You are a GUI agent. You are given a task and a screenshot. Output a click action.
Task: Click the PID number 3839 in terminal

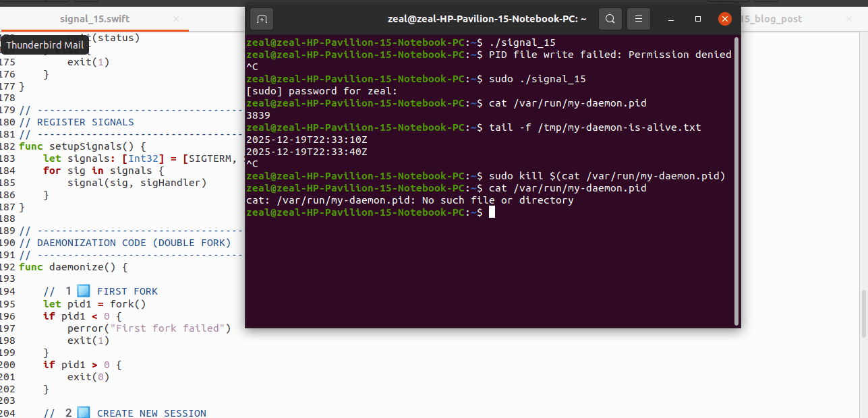tap(258, 115)
